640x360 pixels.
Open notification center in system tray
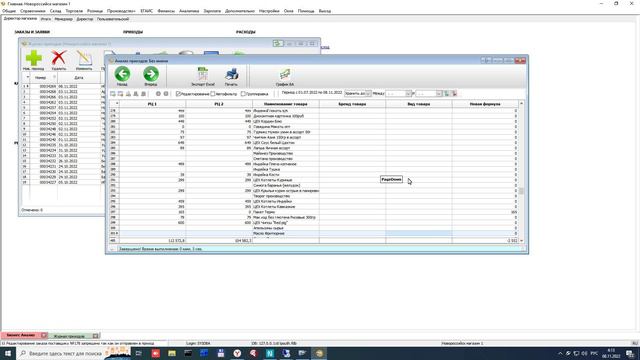point(630,353)
